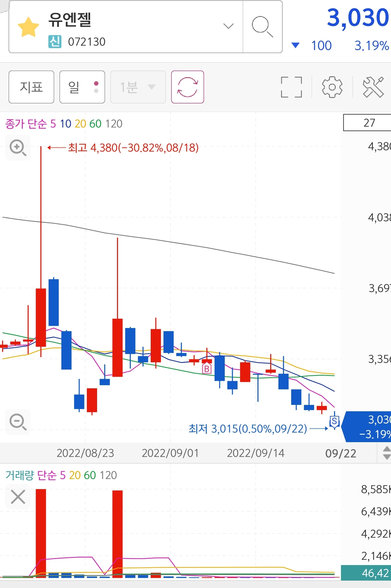Image resolution: width=391 pixels, height=588 pixels.
Task: Click the 최고 4,380 high price annotation
Action: [x=133, y=148]
